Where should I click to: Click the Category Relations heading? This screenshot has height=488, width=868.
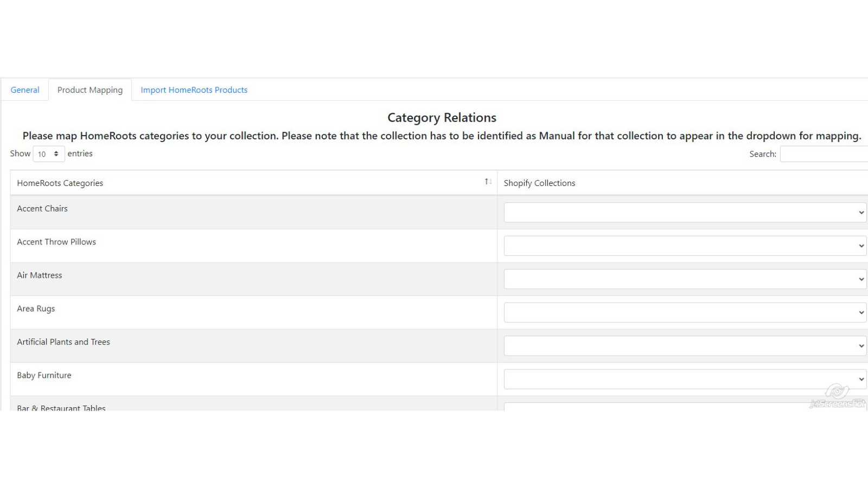point(442,118)
